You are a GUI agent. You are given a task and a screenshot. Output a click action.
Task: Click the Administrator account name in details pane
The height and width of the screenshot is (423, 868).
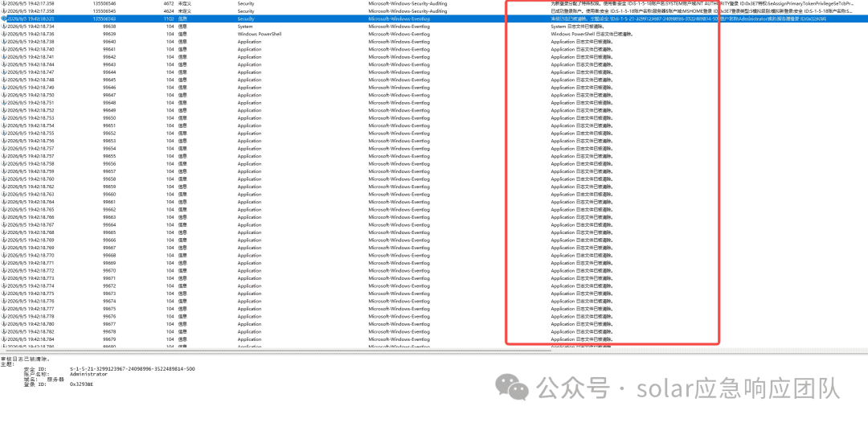point(88,374)
